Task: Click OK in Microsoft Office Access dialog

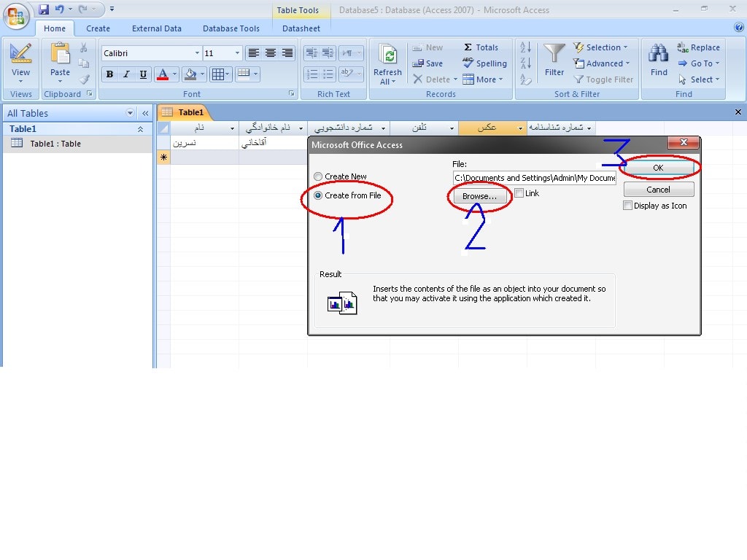Action: click(x=659, y=168)
